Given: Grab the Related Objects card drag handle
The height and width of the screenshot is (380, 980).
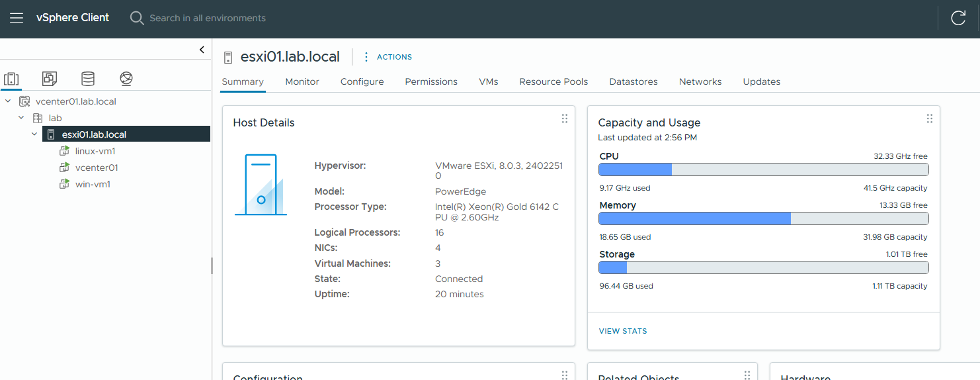Looking at the screenshot, I should 747,375.
